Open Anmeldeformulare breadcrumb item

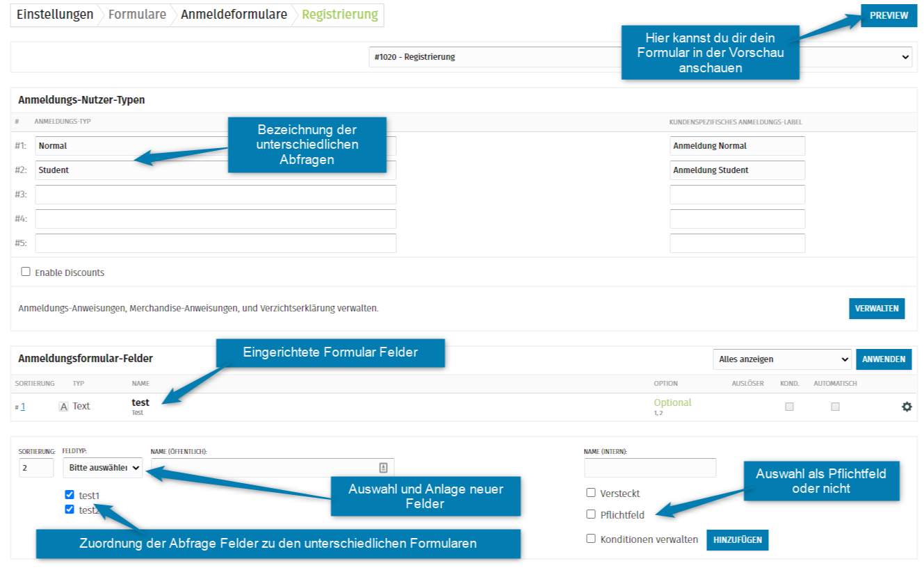click(x=234, y=15)
